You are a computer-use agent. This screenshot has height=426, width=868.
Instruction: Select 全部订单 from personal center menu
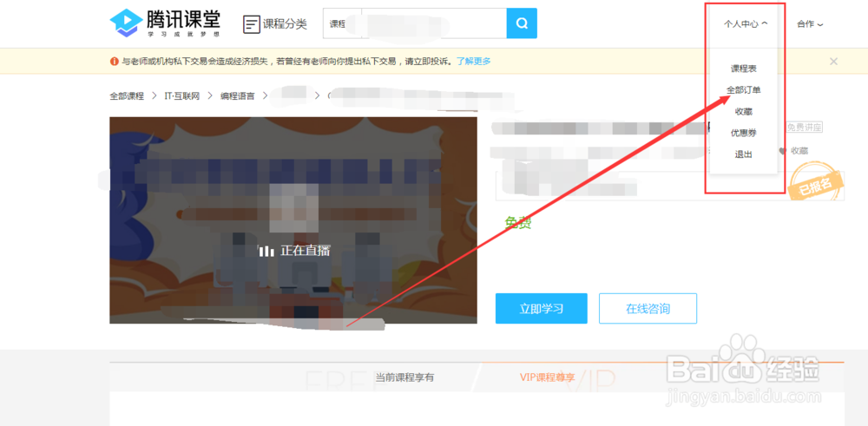pos(744,89)
